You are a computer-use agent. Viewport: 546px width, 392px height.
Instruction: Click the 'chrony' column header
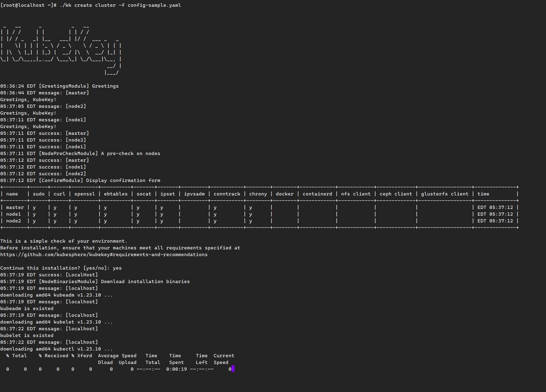(x=258, y=194)
